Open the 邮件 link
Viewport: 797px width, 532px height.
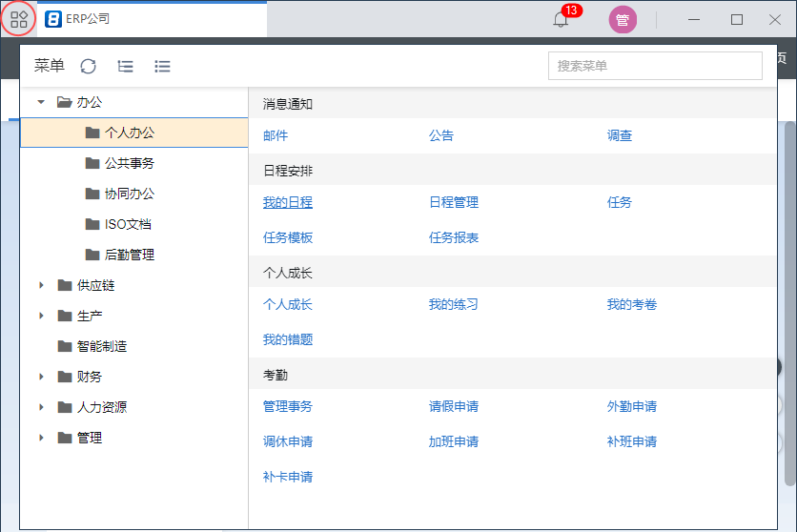click(276, 135)
